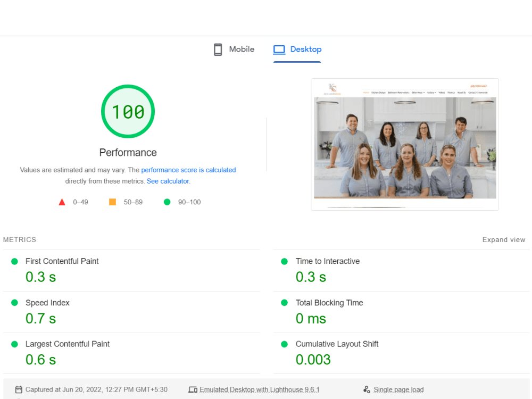The image size is (532, 399).
Task: Click the desktop laptop icon
Action: 279,49
